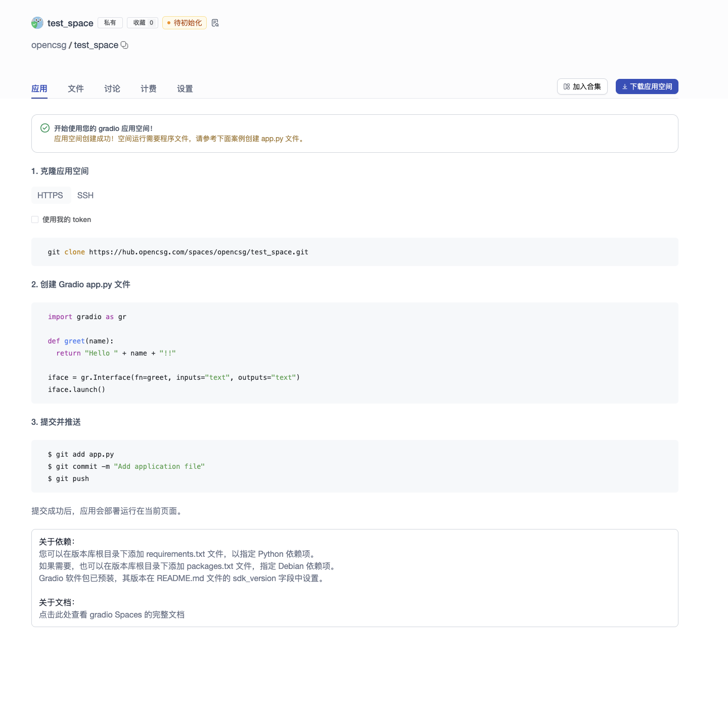Copy the opencsg/test_space path
The height and width of the screenshot is (706, 728).
tap(124, 45)
